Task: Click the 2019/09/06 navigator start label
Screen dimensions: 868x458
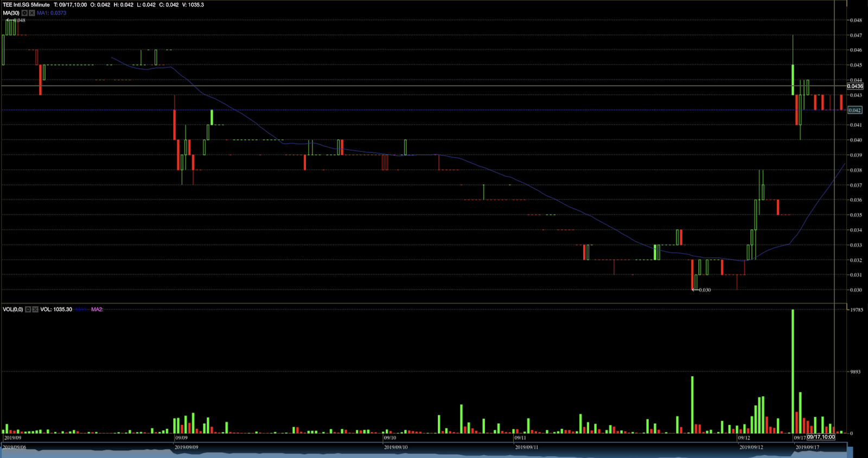Action: (x=14, y=447)
